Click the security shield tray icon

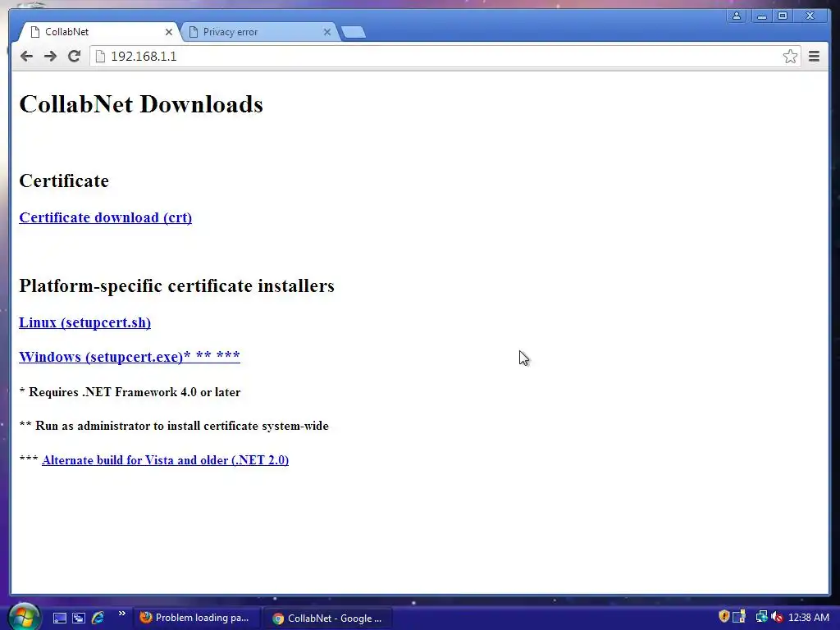point(724,617)
